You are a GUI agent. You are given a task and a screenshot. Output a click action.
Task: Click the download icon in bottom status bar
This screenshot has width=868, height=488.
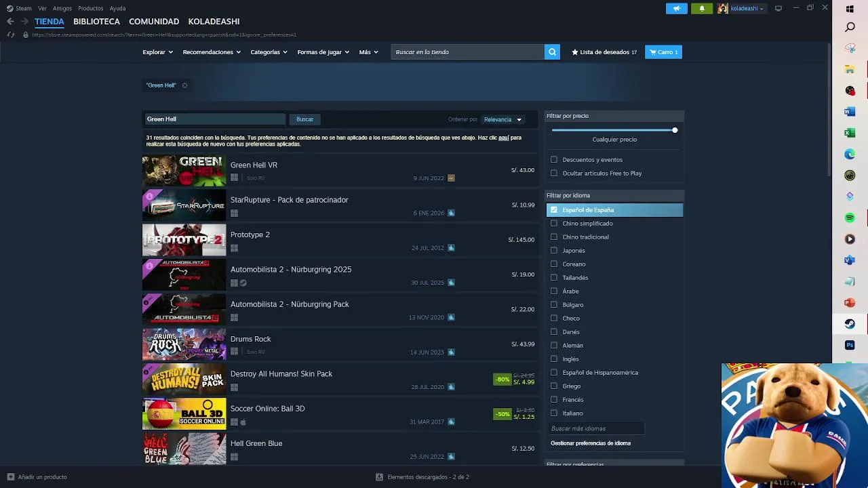point(379,477)
